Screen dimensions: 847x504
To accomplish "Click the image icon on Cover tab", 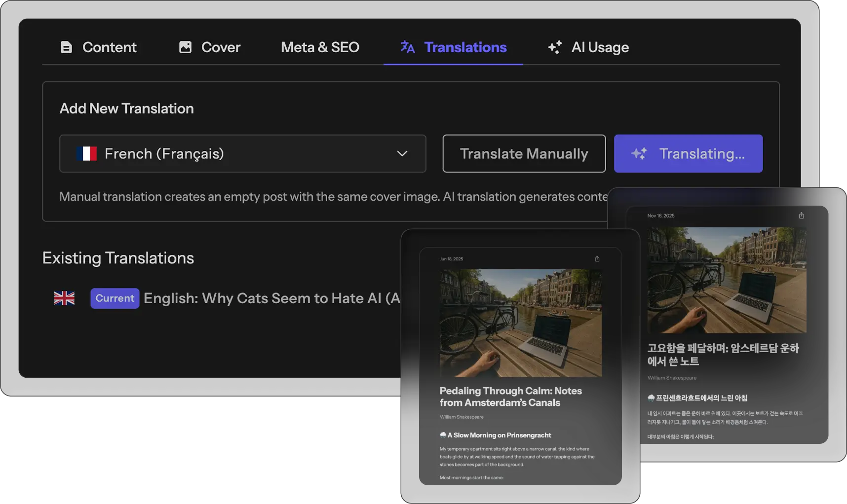I will click(x=185, y=47).
